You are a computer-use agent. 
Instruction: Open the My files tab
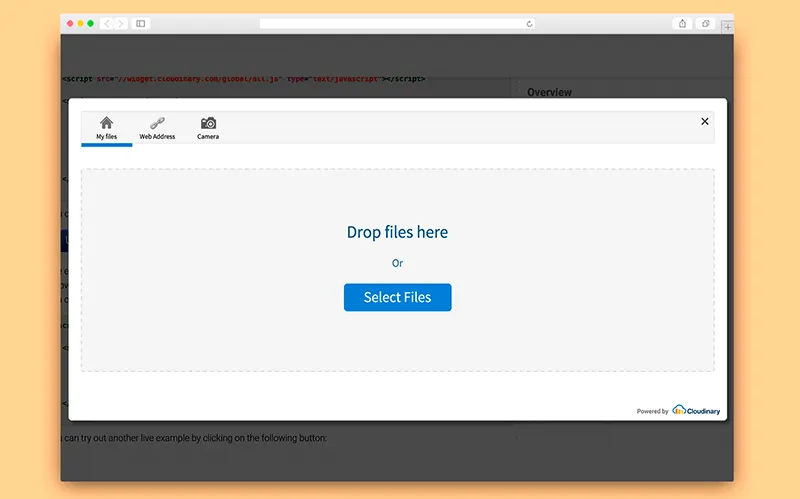click(107, 129)
